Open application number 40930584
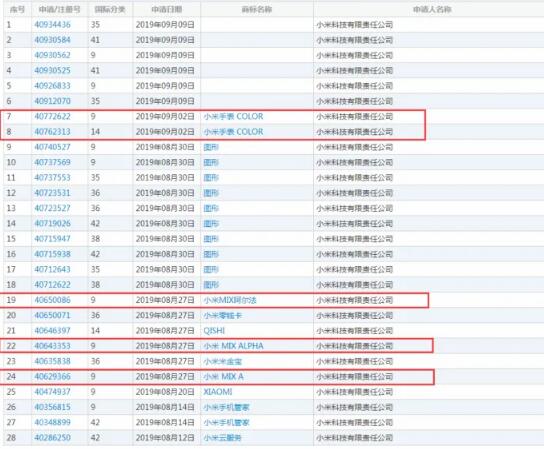Viewport: 544px width, 449px height. pyautogui.click(x=52, y=40)
